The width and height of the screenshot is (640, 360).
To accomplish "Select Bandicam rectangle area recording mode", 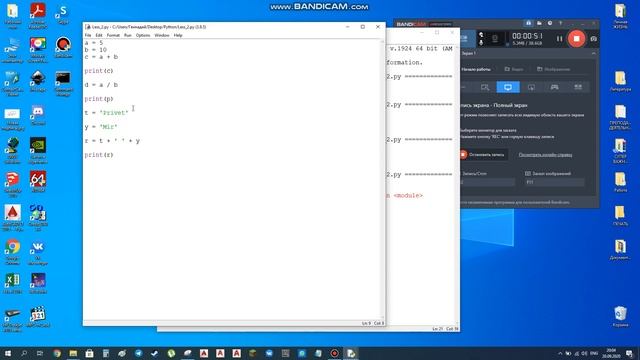I will (484, 87).
